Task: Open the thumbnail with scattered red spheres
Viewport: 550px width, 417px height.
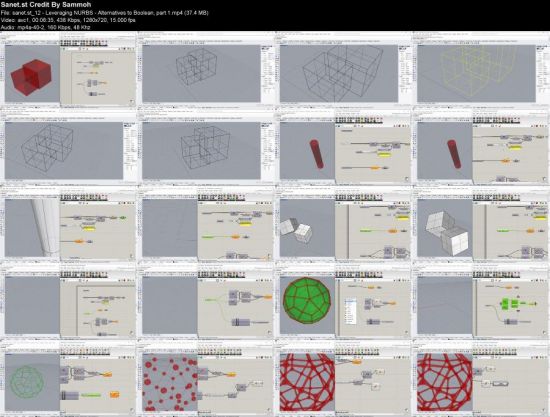Action: pos(206,378)
